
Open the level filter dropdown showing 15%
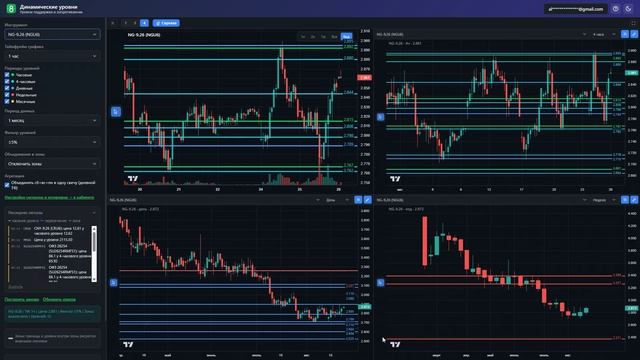pyautogui.click(x=52, y=142)
